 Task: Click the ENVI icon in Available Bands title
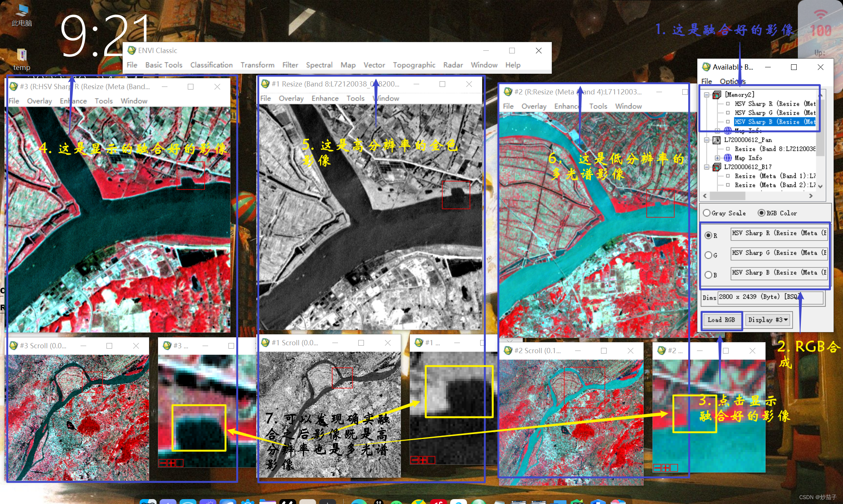[x=706, y=67]
